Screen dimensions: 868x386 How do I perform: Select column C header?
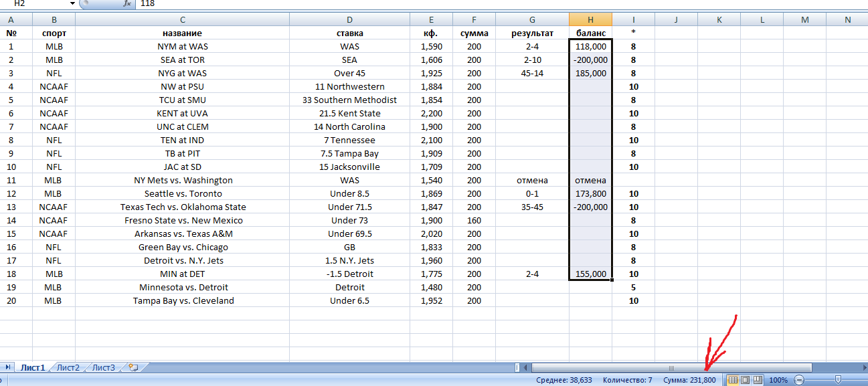(182, 19)
